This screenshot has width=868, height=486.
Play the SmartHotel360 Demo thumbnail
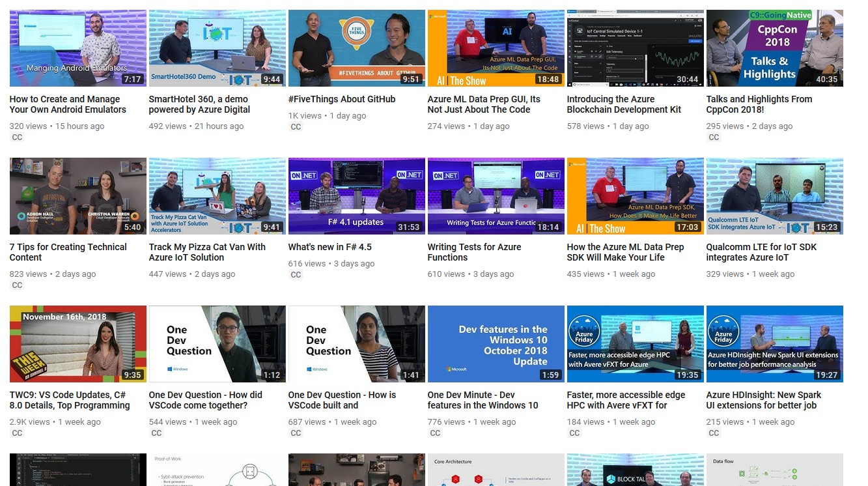217,48
